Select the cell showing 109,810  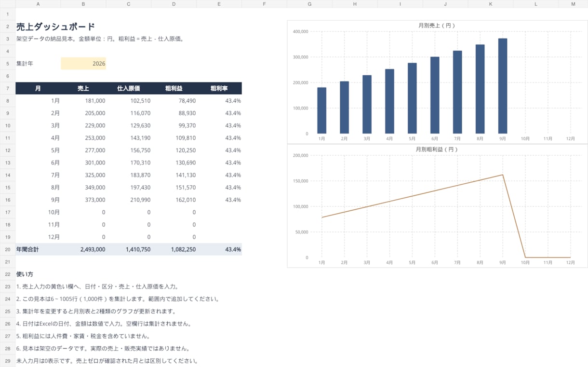click(174, 138)
